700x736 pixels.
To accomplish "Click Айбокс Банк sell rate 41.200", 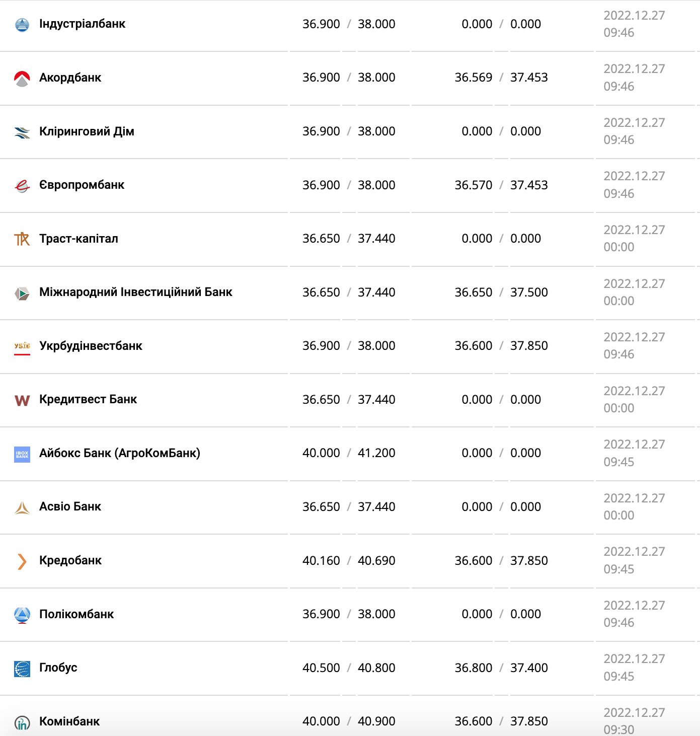I will pos(376,453).
